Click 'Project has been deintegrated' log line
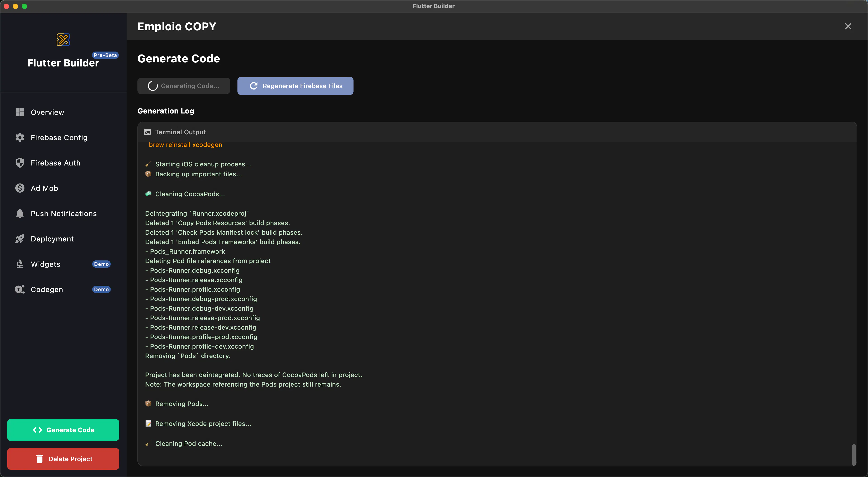Viewport: 868px width, 477px height. pyautogui.click(x=254, y=375)
